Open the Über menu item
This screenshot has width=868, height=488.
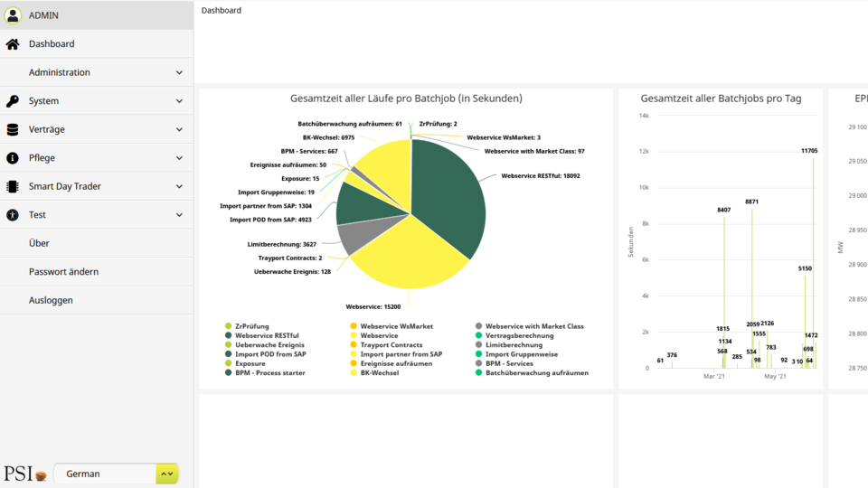click(39, 243)
